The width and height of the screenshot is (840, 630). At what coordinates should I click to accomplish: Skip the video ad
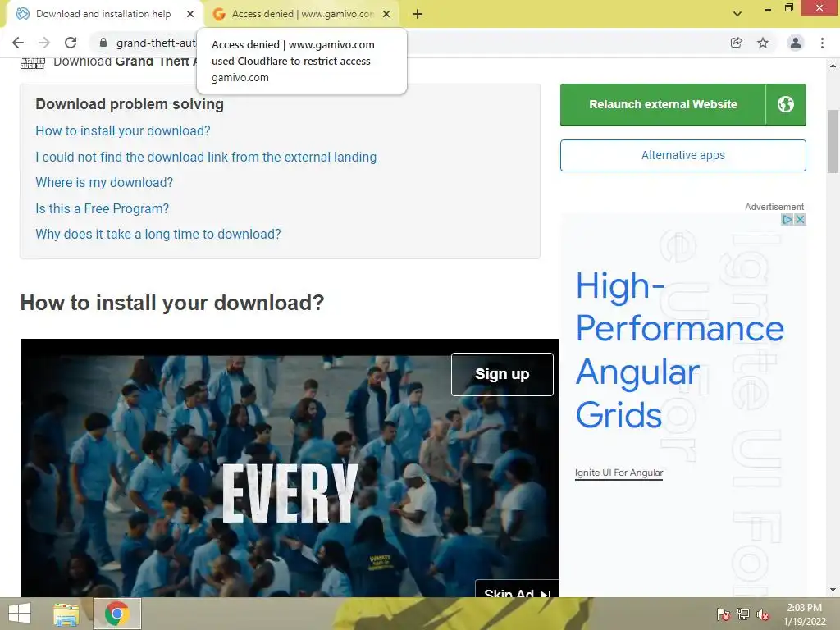[x=517, y=589]
